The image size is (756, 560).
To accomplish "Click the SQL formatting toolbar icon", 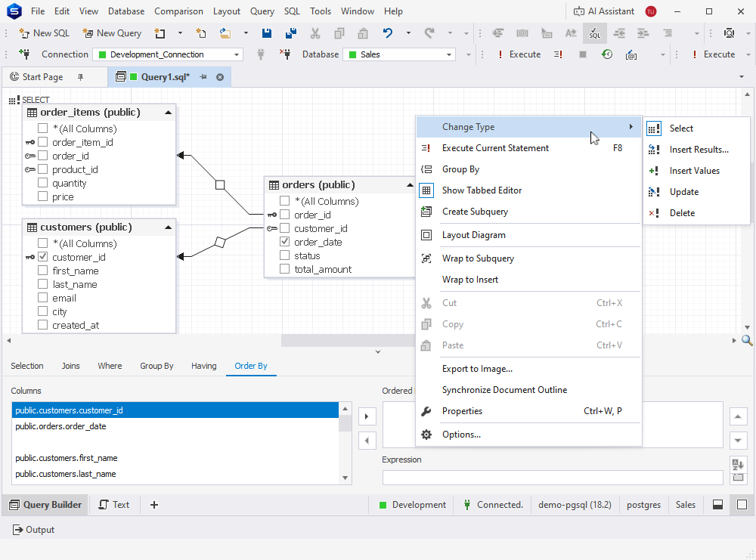I will click(594, 33).
